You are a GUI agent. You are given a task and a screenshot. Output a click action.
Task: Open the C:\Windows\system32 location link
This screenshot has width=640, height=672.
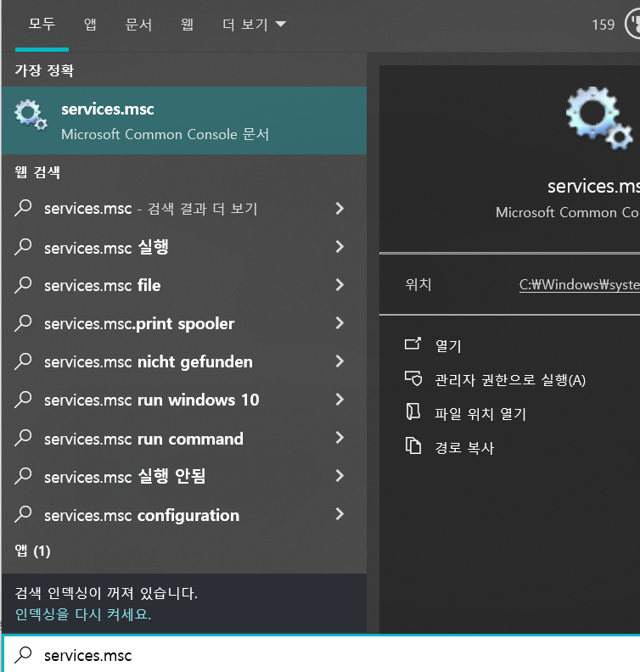pos(580,284)
